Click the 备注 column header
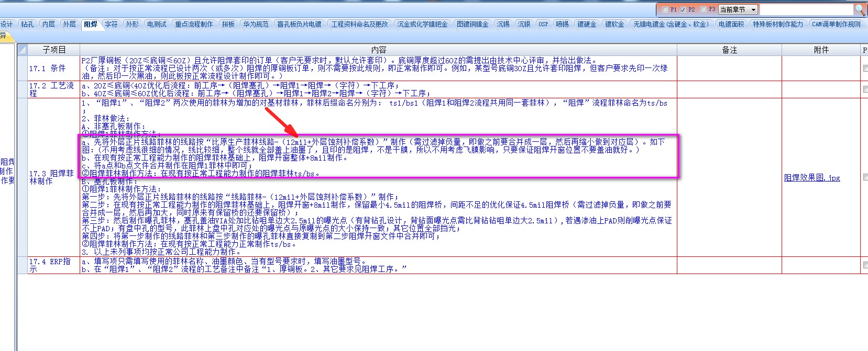868x351 pixels. (729, 50)
